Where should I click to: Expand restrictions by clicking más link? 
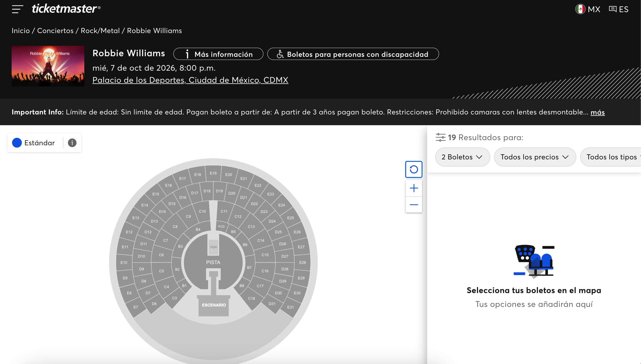[597, 112]
